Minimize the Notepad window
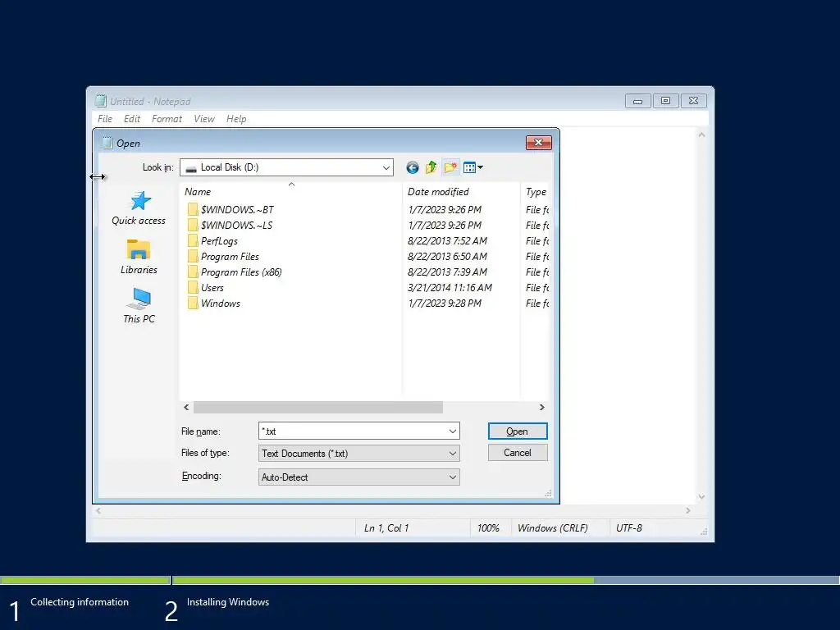840x630 pixels. click(638, 101)
